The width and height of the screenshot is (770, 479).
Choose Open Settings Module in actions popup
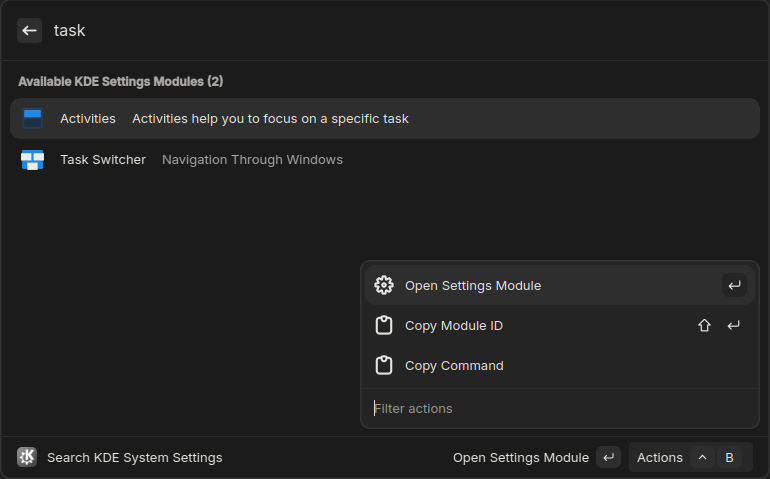coord(559,285)
